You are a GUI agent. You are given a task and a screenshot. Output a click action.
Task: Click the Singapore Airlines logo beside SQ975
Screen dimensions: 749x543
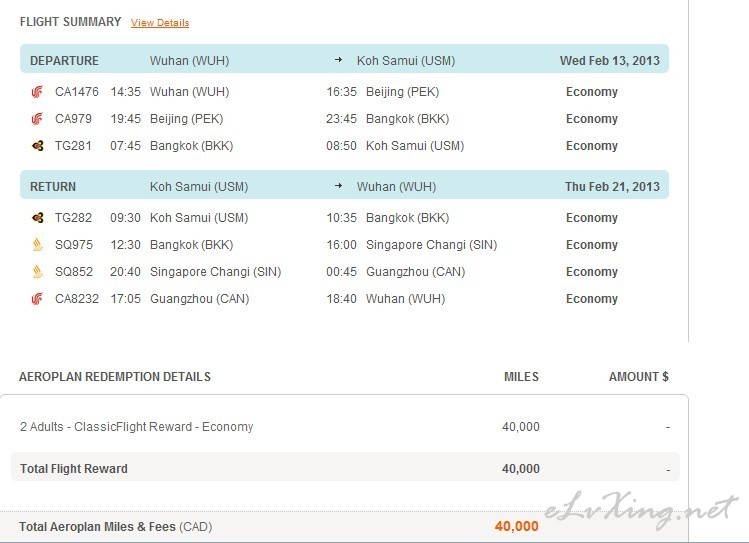38,245
